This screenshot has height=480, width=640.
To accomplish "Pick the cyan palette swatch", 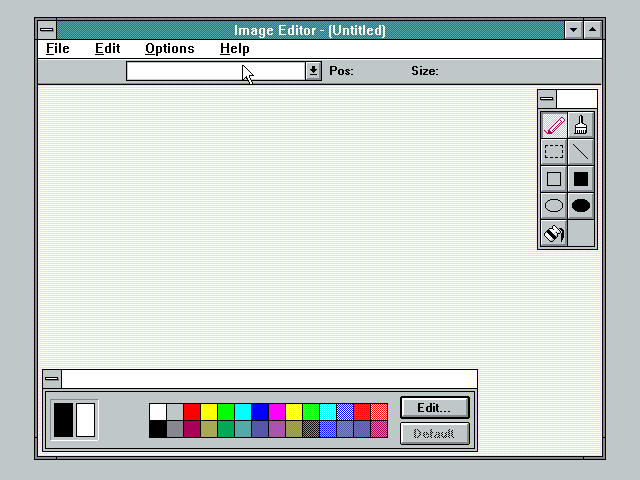I will point(243,412).
